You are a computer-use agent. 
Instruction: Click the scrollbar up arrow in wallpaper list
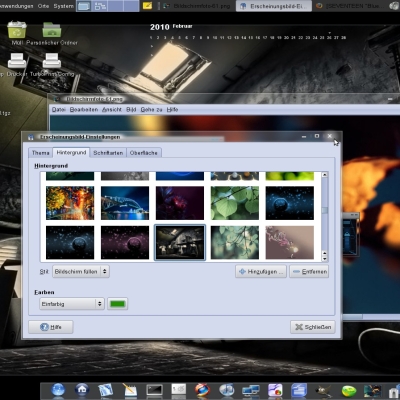click(324, 175)
